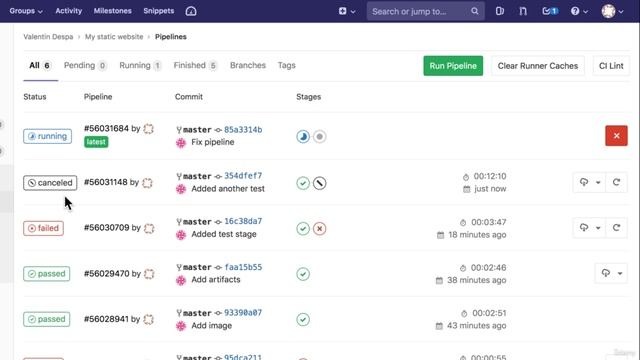Click failed stage icon of Added test stage
Image resolution: width=640 pixels, height=360 pixels.
click(x=320, y=229)
